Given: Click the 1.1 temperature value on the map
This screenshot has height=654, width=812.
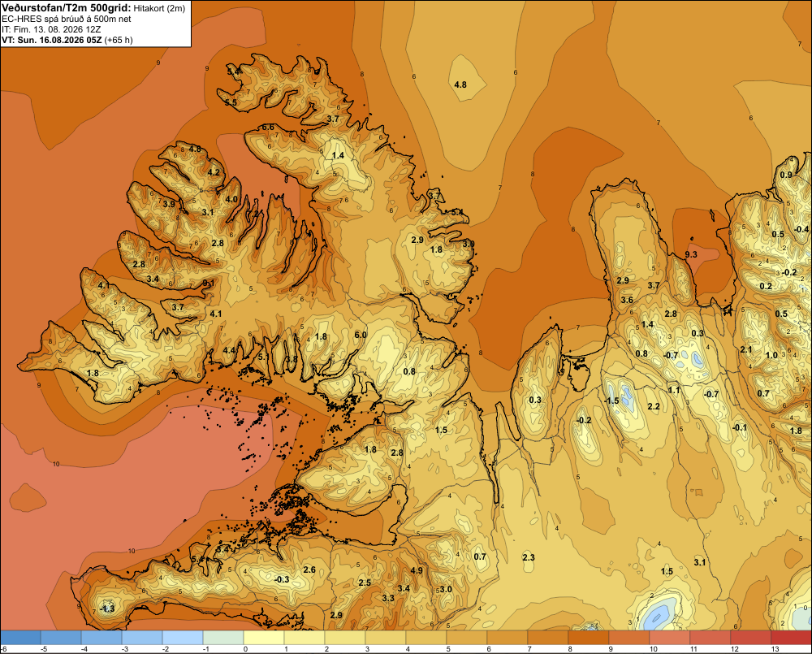Looking at the screenshot, I should 674,390.
